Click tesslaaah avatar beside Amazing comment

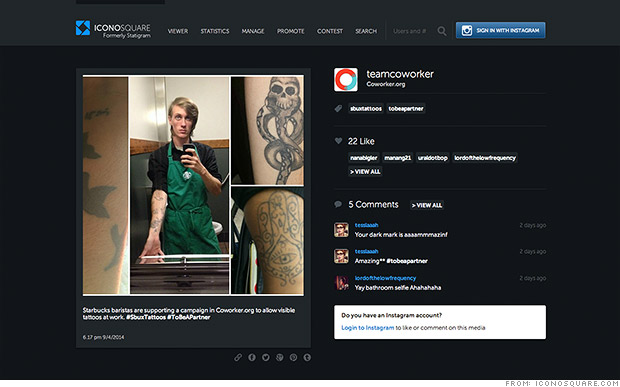(341, 256)
